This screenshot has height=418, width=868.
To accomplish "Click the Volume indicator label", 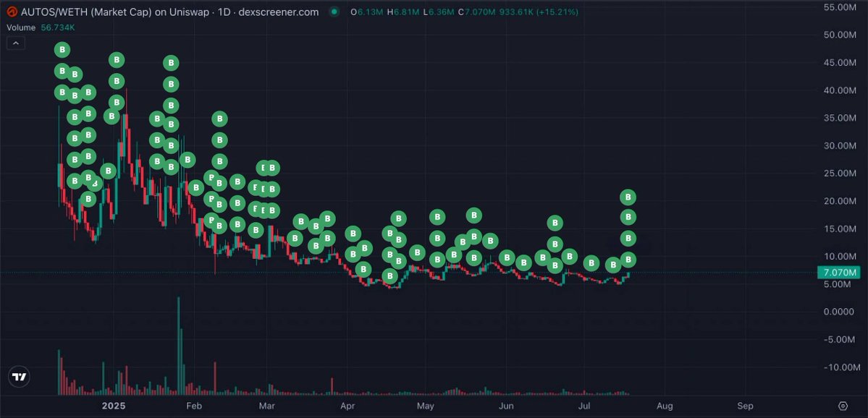I will [21, 27].
